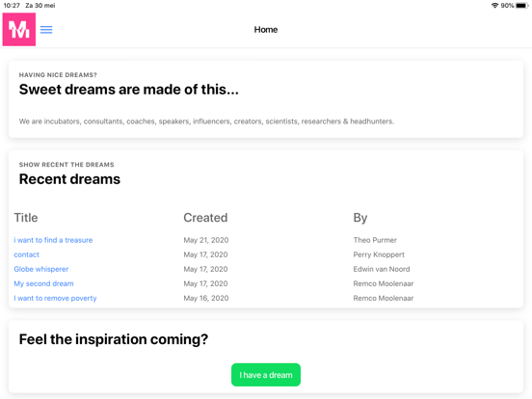Click author 'Perry Knoppert'
Viewport: 532px width, 399px height.
(x=379, y=254)
